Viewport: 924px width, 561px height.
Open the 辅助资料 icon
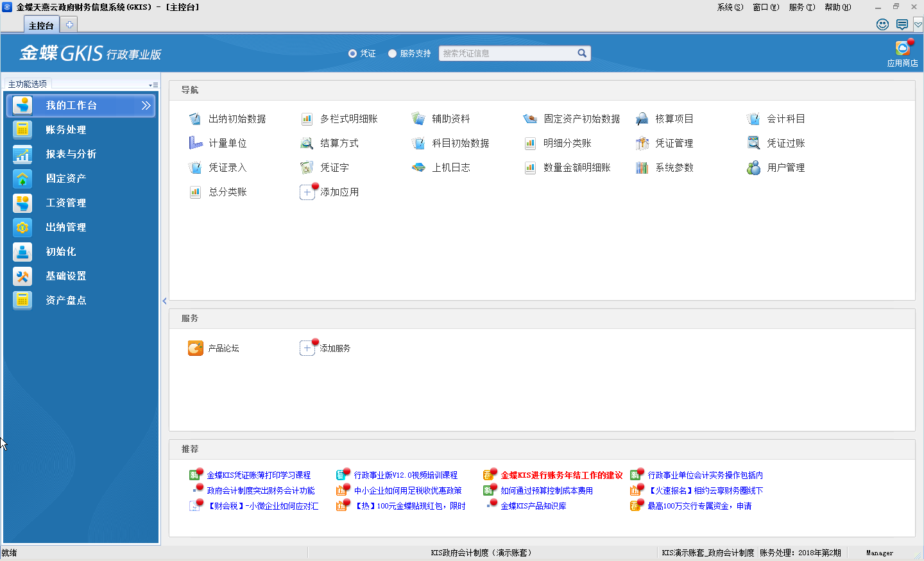418,119
